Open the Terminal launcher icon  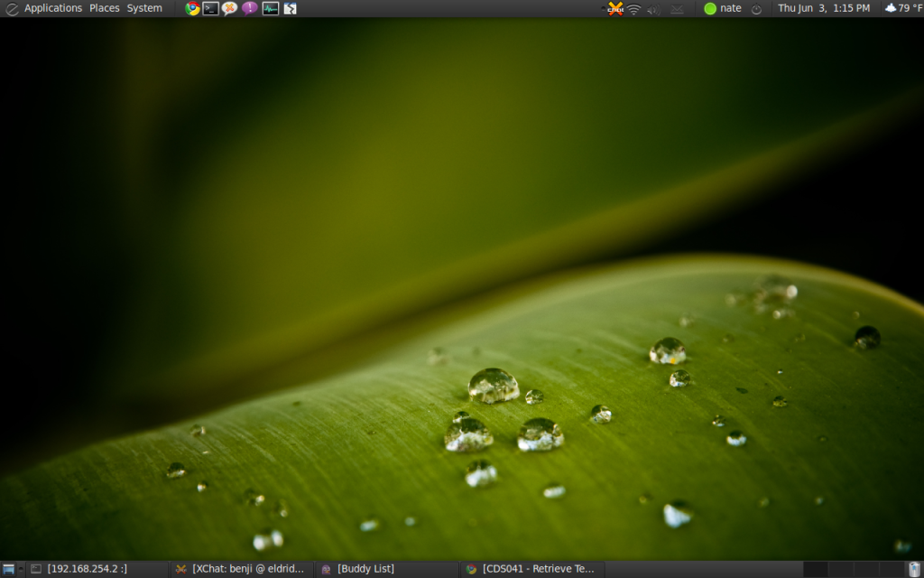point(210,8)
